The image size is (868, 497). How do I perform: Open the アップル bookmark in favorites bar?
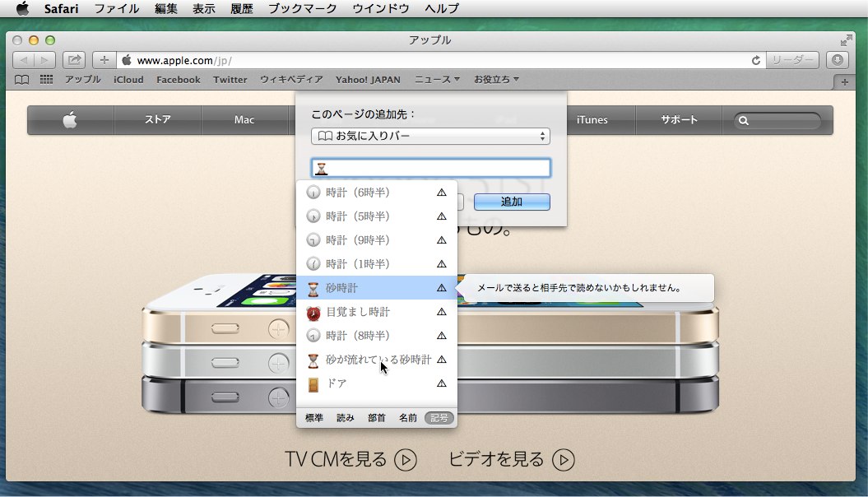[82, 80]
